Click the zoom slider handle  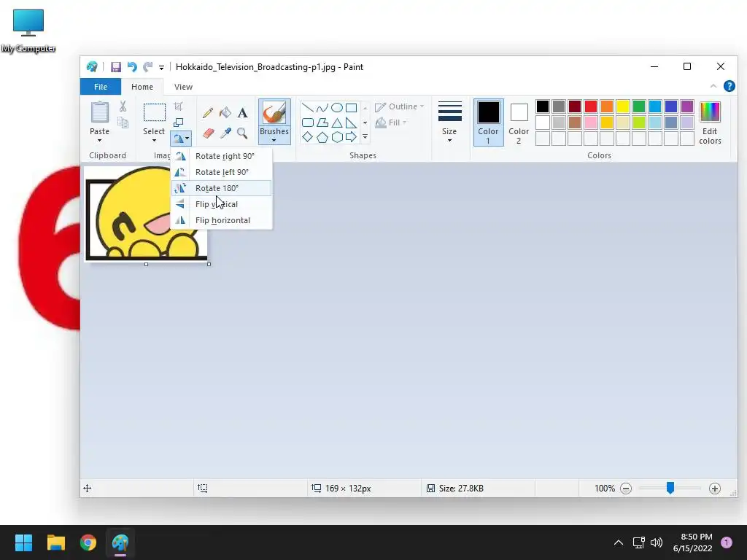point(670,488)
